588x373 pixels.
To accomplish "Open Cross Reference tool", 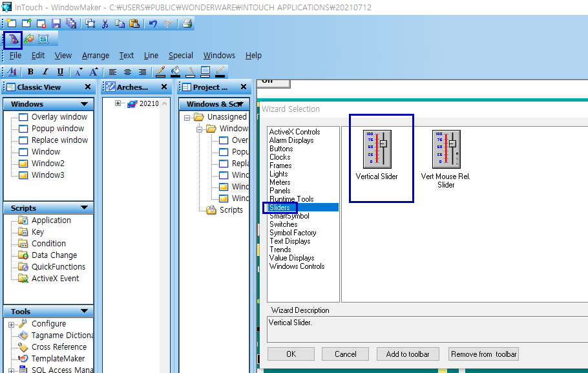I will 59,346.
